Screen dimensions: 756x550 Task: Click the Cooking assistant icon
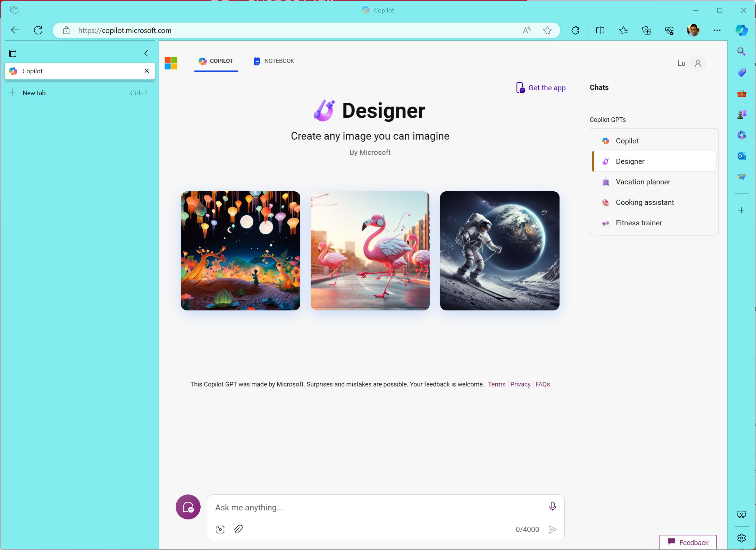(x=606, y=202)
